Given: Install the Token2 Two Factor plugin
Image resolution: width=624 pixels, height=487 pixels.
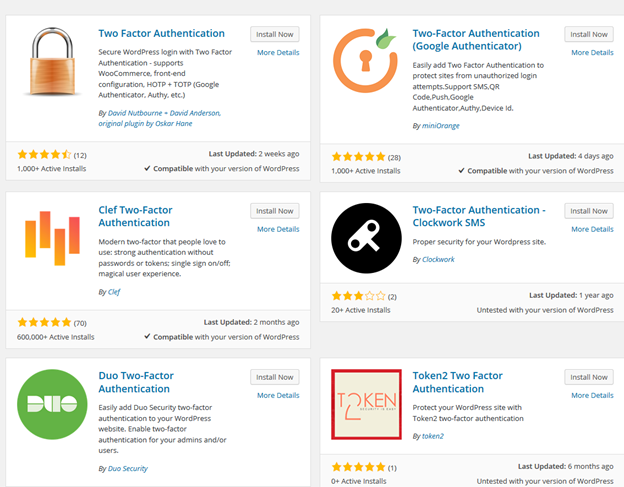Looking at the screenshot, I should point(588,377).
